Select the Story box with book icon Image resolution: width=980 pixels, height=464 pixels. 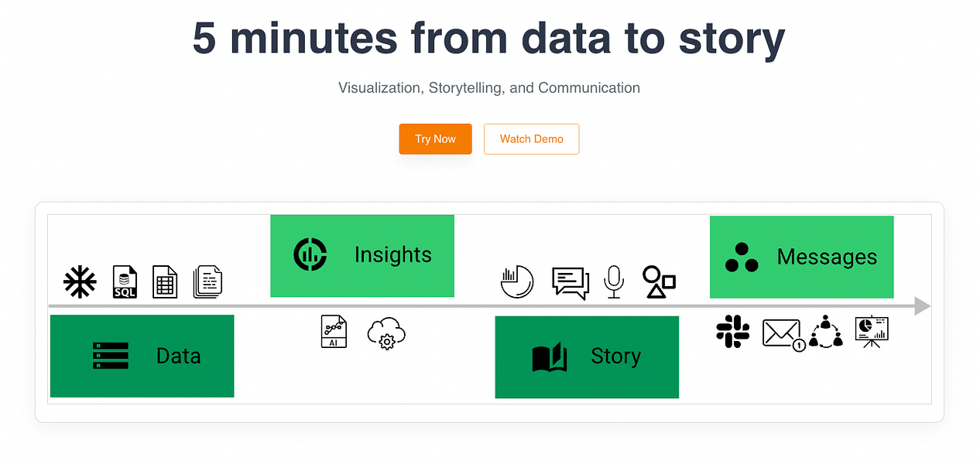[586, 357]
